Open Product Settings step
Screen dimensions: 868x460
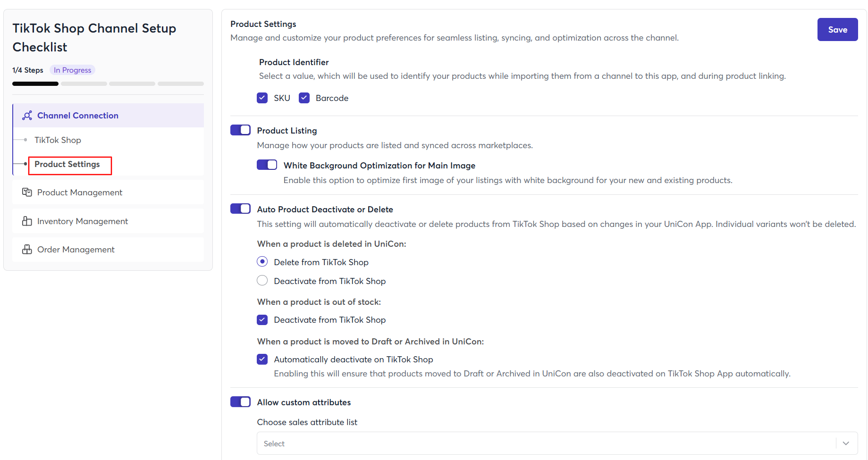click(x=67, y=164)
